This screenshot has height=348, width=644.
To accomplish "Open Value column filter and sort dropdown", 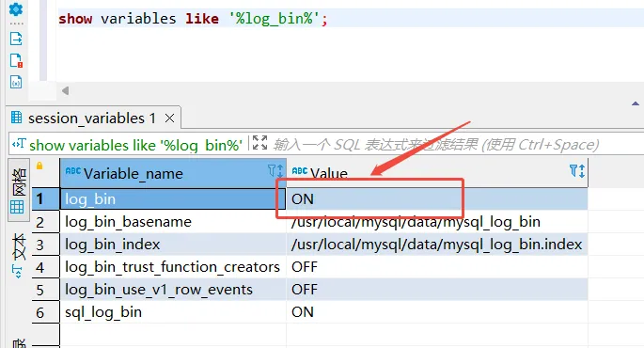I will (577, 171).
